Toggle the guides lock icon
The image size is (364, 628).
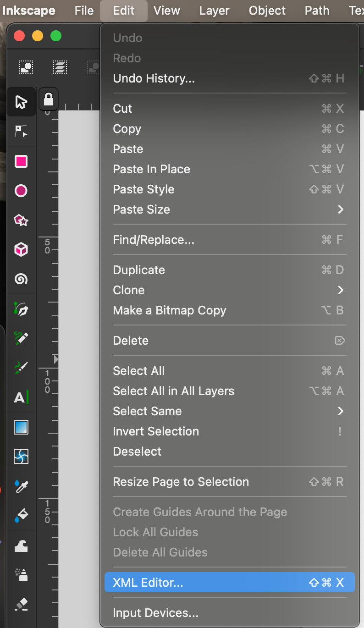tap(49, 99)
